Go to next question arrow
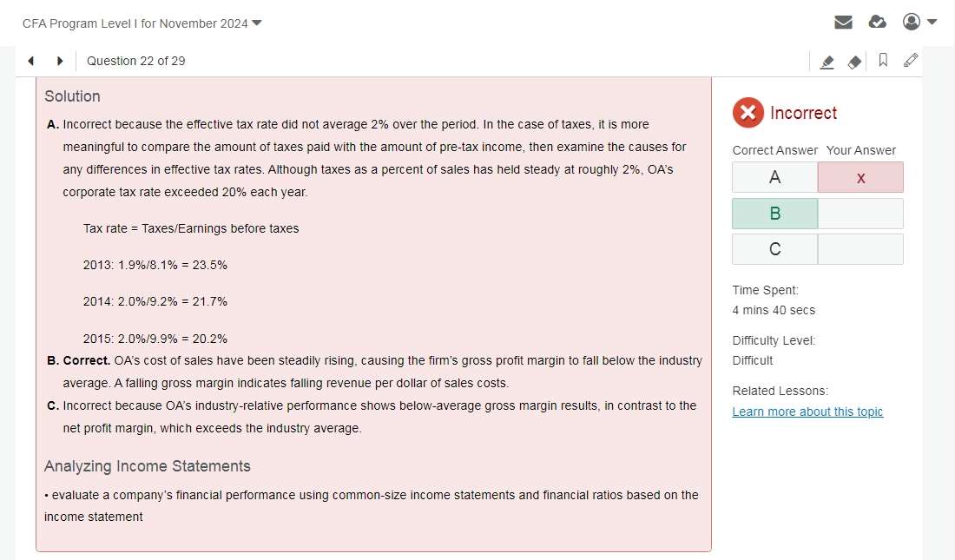The width and height of the screenshot is (955, 560). [60, 61]
